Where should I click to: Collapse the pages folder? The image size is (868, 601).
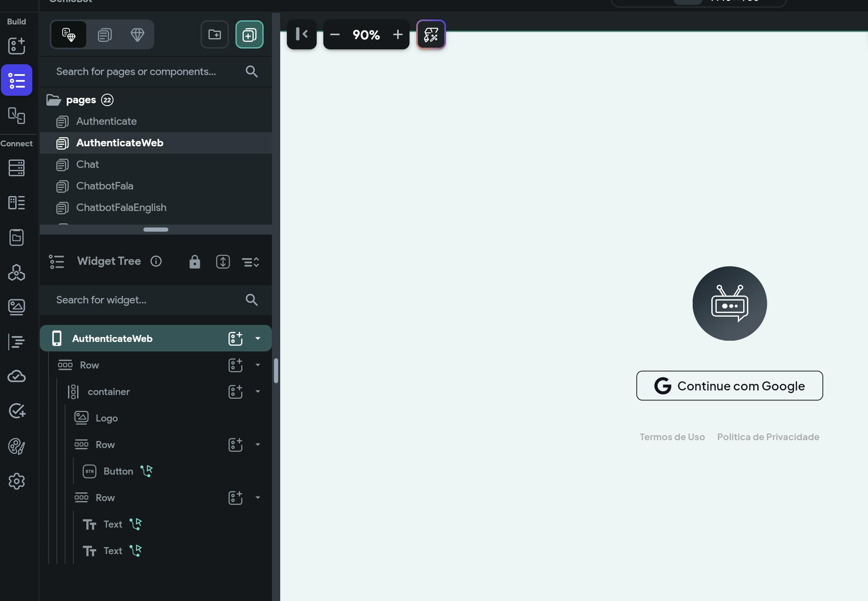(x=54, y=100)
